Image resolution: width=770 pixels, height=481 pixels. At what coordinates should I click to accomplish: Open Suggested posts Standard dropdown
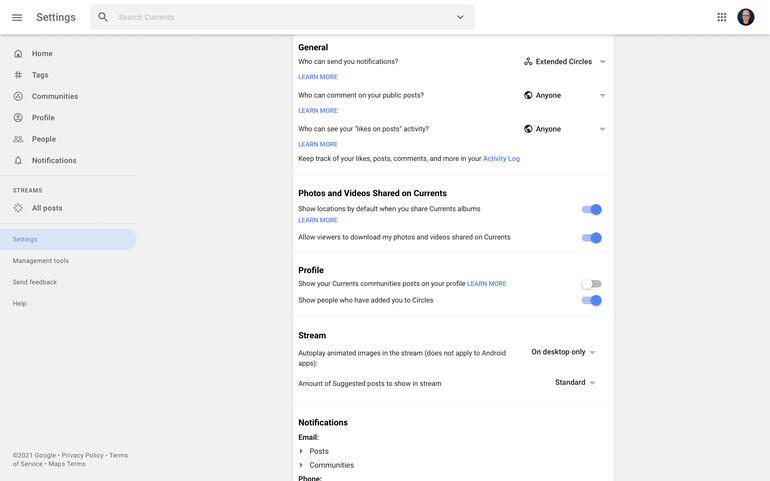click(575, 382)
